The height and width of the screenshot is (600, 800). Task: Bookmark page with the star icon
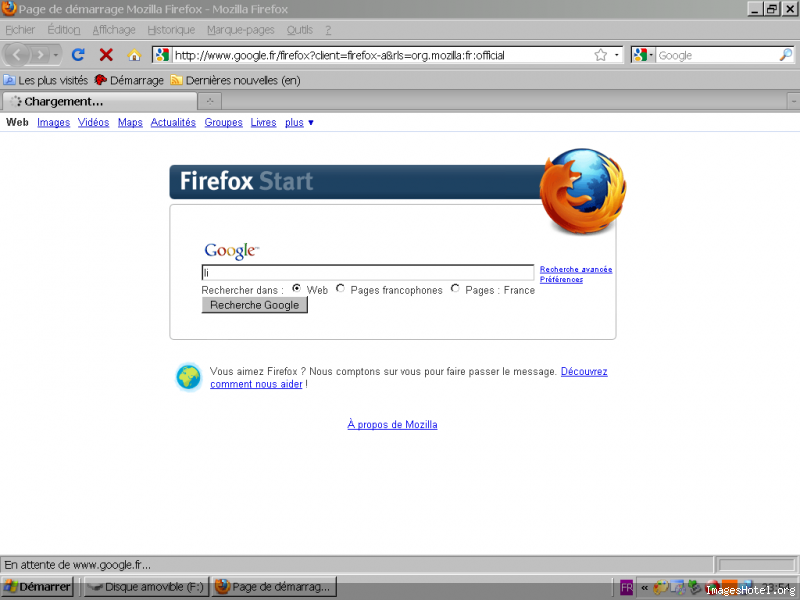(601, 55)
